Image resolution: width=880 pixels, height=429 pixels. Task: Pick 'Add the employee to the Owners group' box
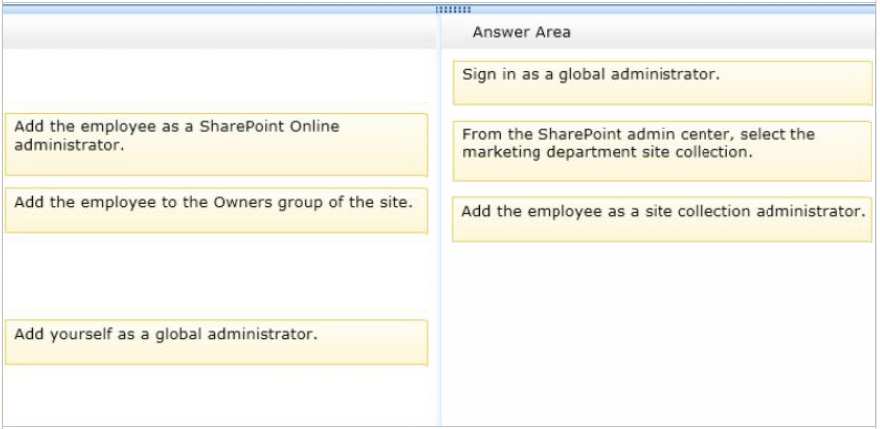click(217, 211)
